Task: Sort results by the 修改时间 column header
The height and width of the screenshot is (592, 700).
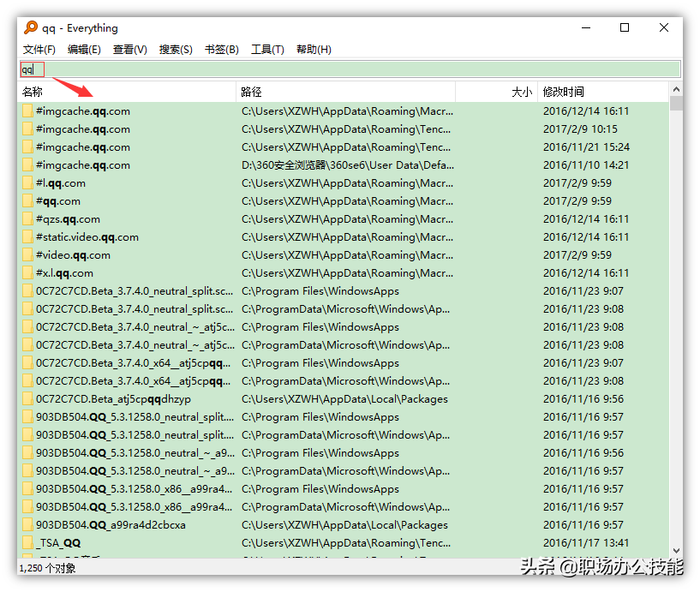Action: tap(603, 92)
